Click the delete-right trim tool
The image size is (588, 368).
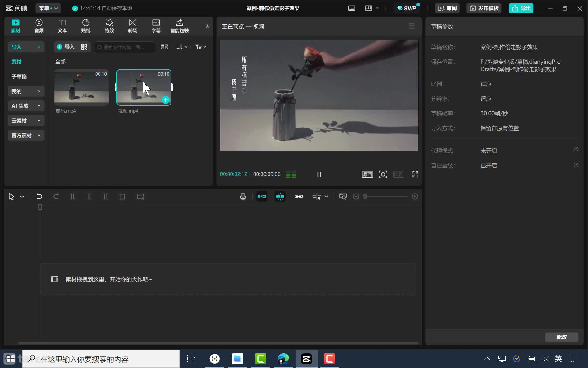pyautogui.click(x=106, y=197)
